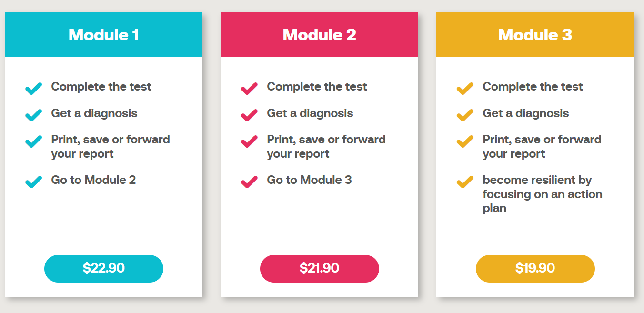This screenshot has height=313, width=644.
Task: Click the Module 3 yellow header
Action: [x=535, y=35]
